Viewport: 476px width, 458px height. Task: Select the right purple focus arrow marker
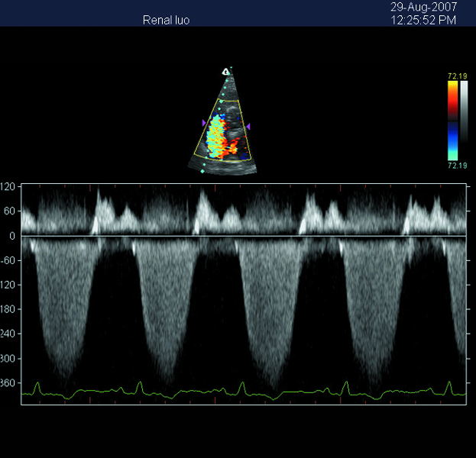point(248,125)
